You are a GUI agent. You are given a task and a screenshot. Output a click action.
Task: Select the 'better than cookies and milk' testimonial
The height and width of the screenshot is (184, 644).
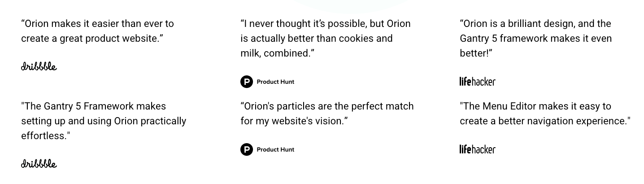[x=326, y=38]
